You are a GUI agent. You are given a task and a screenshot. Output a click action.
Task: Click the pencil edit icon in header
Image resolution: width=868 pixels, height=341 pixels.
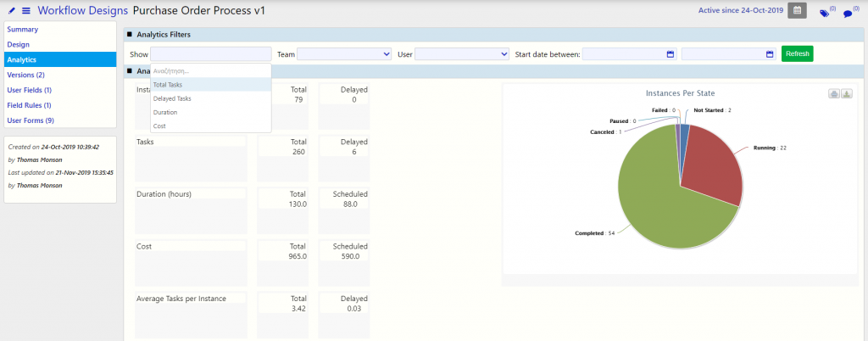pos(12,10)
